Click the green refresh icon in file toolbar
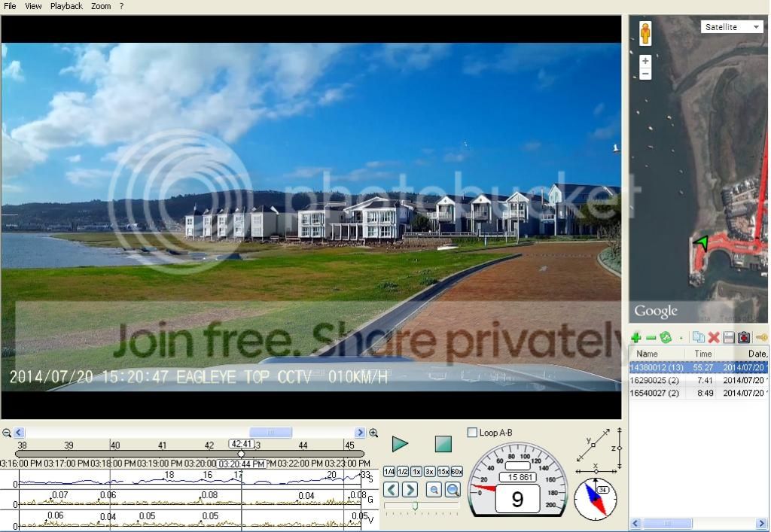 666,337
